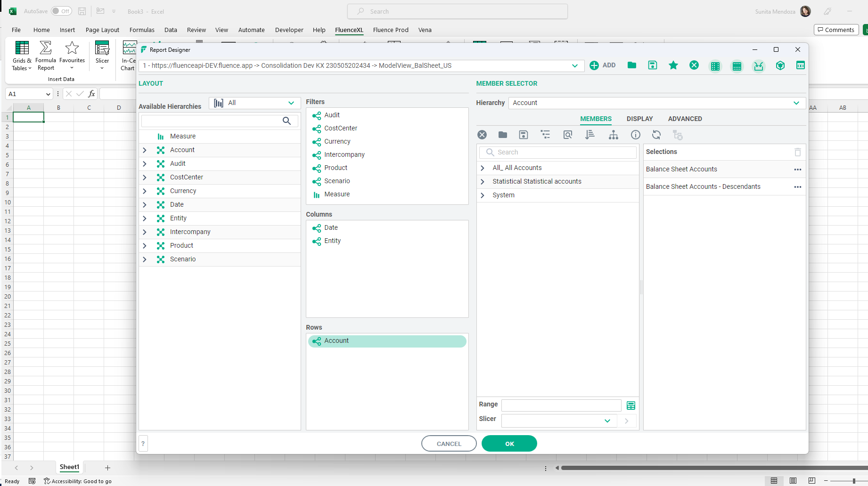Screen dimensions: 868x486
Task: Switch to the DISPLAY tab
Action: (639, 119)
